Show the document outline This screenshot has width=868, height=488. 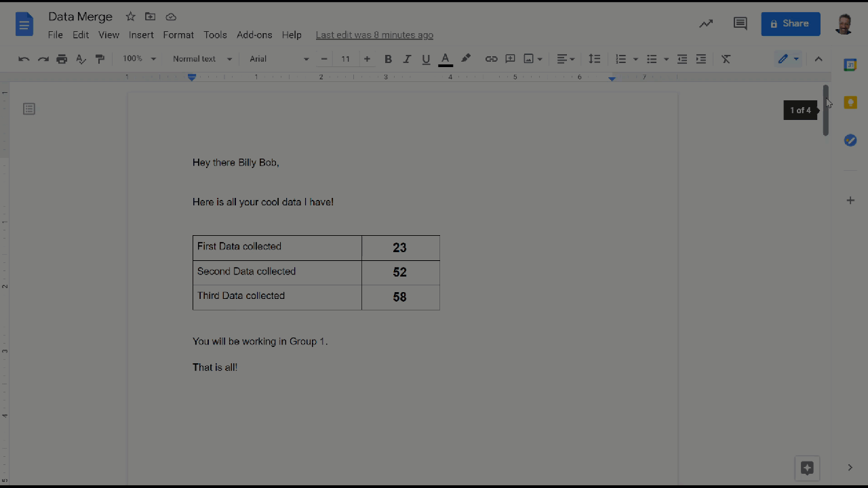tap(29, 108)
